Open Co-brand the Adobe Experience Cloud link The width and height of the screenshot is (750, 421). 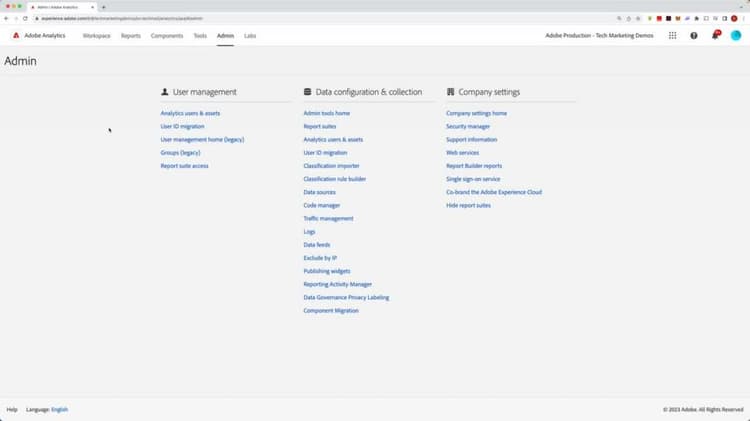click(494, 192)
